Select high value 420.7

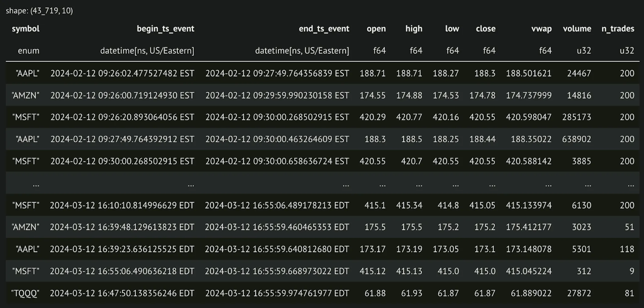click(412, 161)
